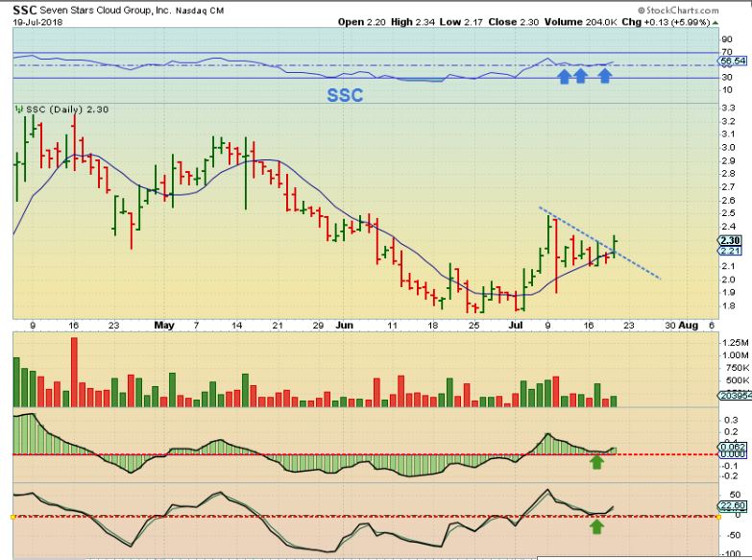Click the date axis label 21

click(278, 326)
